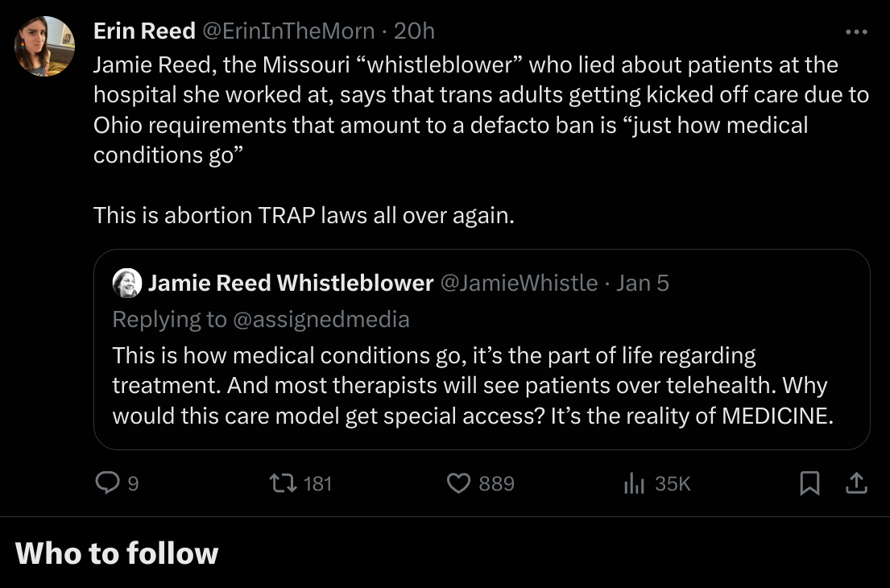Click the @ErinInTheMorn handle
Viewport: 890px width, 588px height.
pos(288,31)
